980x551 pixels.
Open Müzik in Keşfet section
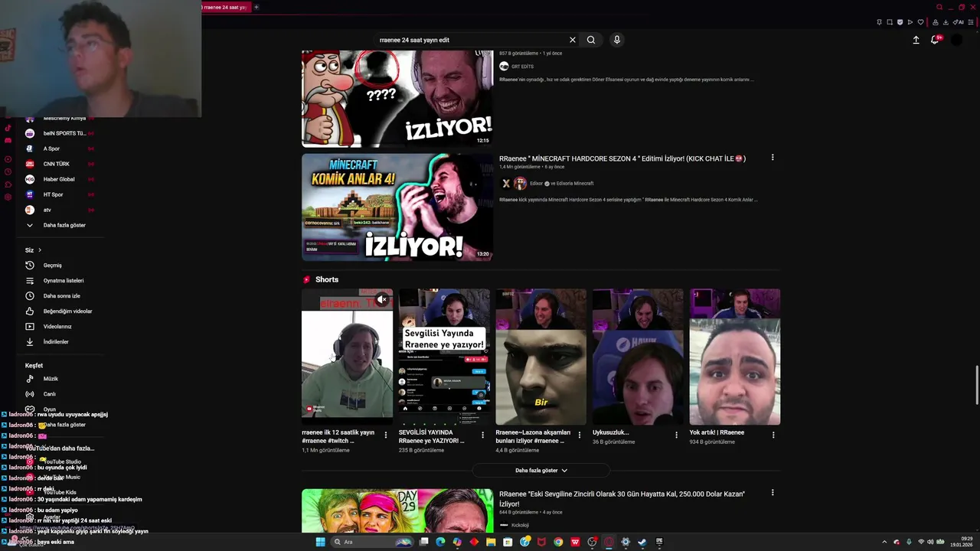[51, 379]
